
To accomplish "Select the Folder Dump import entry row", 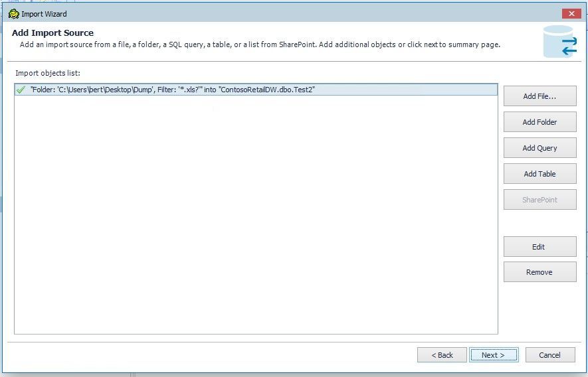I will [256, 90].
